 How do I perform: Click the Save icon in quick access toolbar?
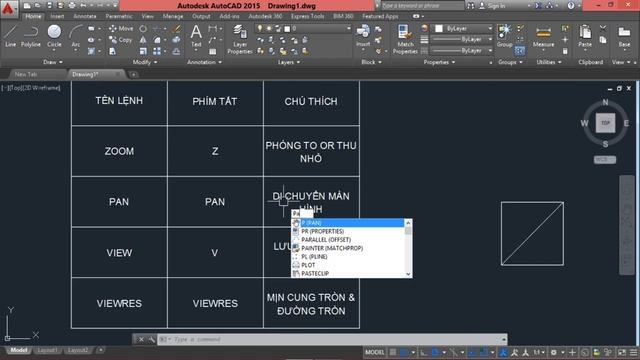[49, 6]
